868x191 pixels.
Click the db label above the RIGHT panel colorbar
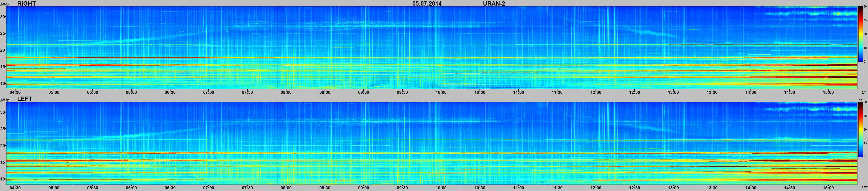click(861, 4)
